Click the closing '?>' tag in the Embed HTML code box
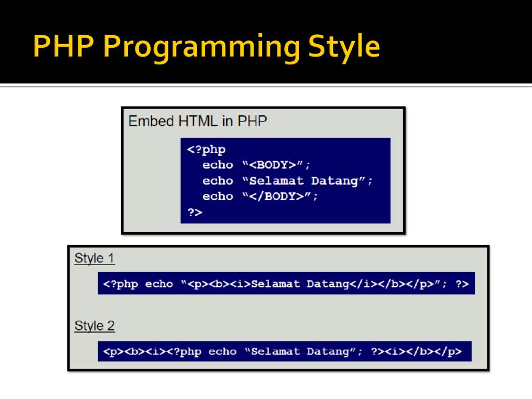The width and height of the screenshot is (532, 399). (x=195, y=212)
